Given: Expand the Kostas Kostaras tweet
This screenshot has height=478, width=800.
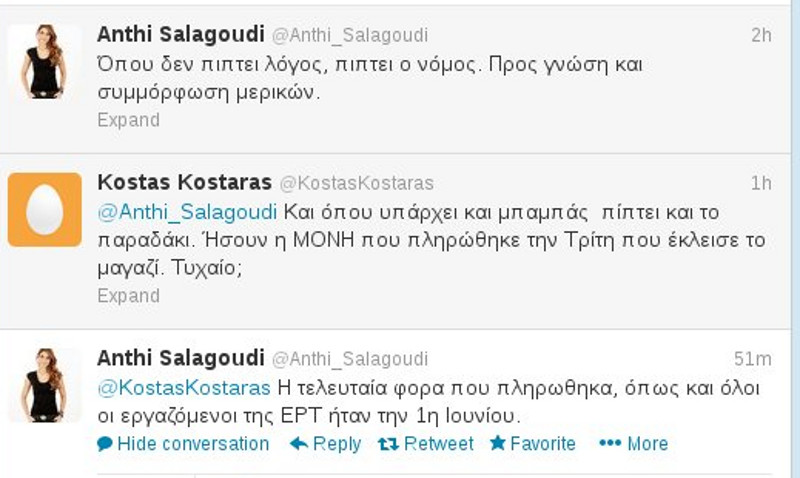Looking at the screenshot, I should pyautogui.click(x=128, y=296).
